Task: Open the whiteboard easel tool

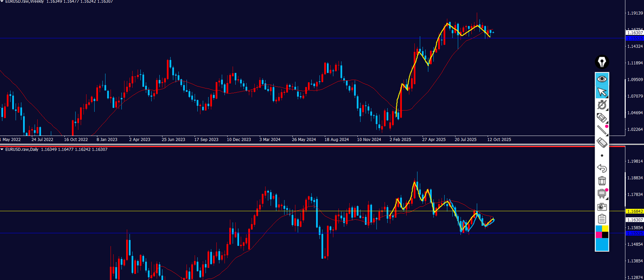Action: point(602,194)
